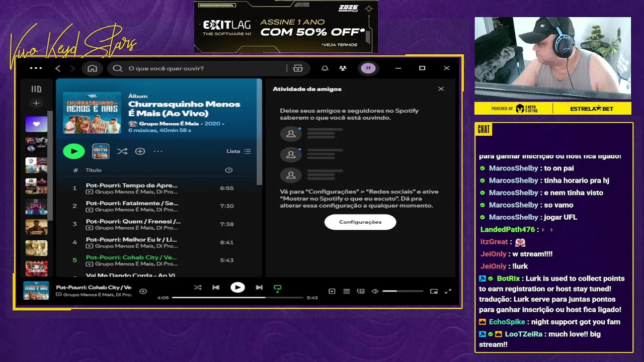644x362 pixels.
Task: Open the Spotify Home page
Action: 92,68
